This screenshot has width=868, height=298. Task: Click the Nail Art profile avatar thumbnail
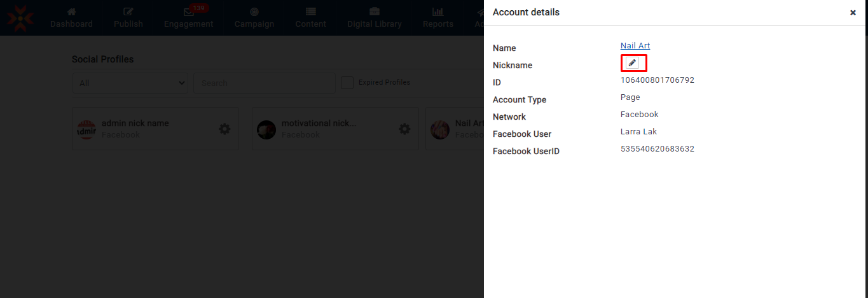[x=440, y=129]
